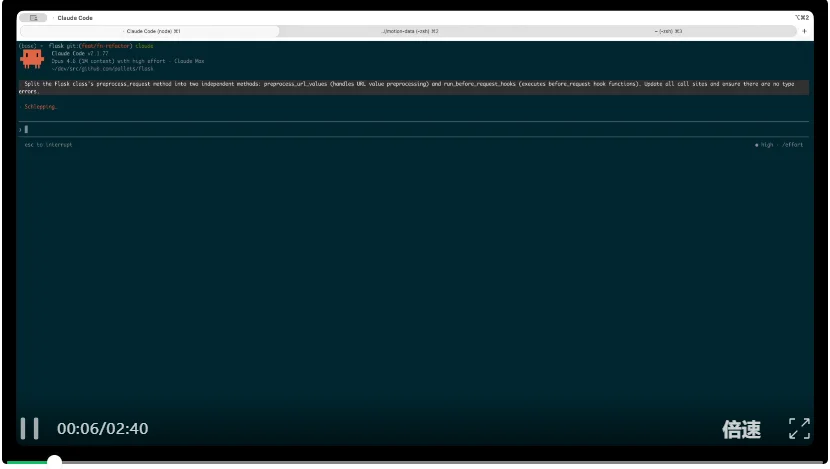Viewport: 830px width, 469px height.
Task: Enter fullscreen video mode
Action: 799,429
